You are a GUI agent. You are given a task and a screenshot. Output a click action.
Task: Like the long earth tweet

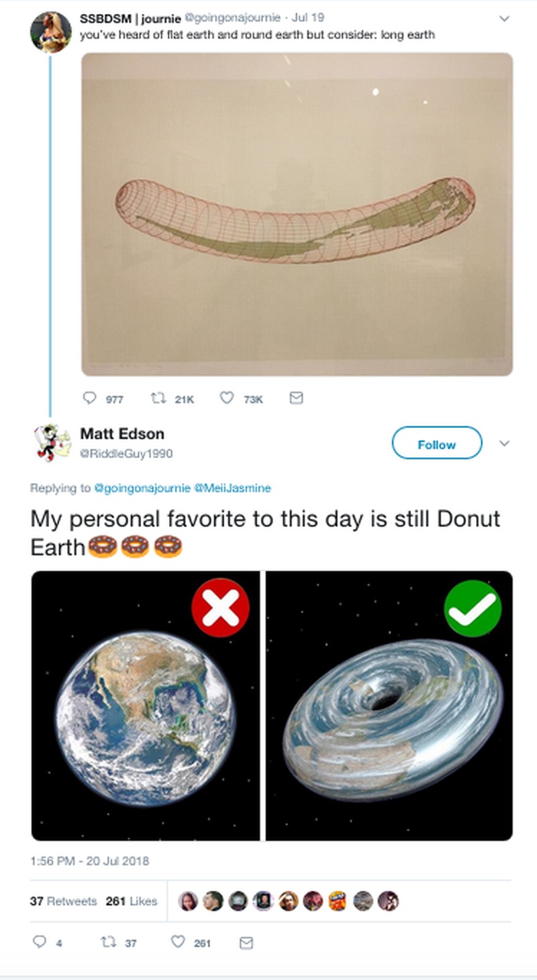point(227,398)
